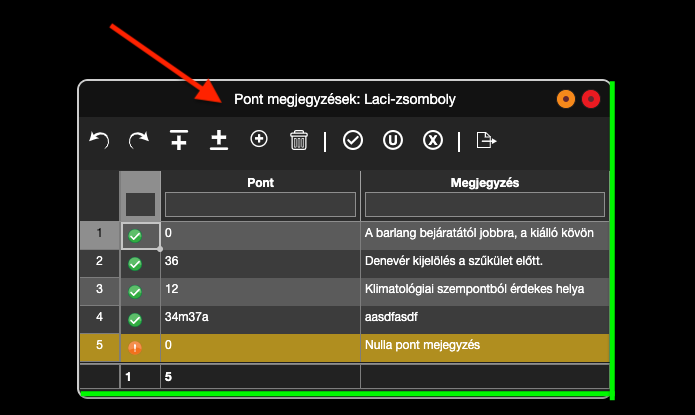Click the Pont column filter field
Image resolution: width=695 pixels, height=415 pixels.
[260, 205]
